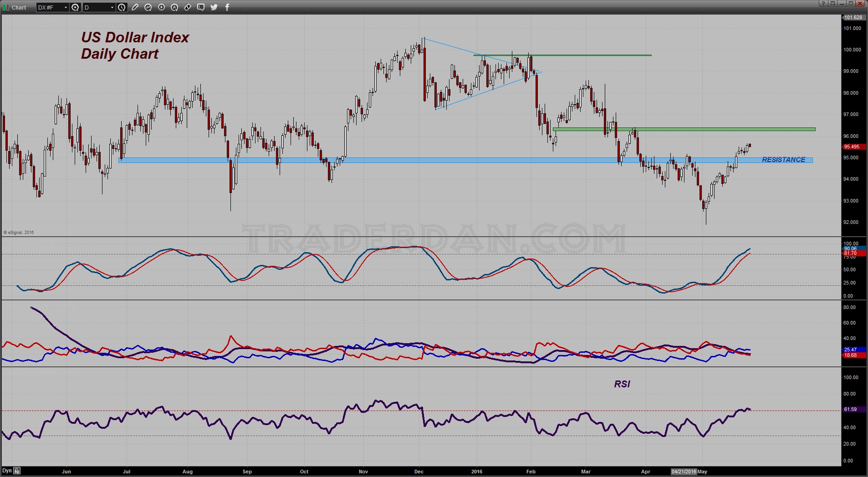Screen dimensions: 868x477
Task: Click the time template clock icon
Action: (x=122, y=7)
